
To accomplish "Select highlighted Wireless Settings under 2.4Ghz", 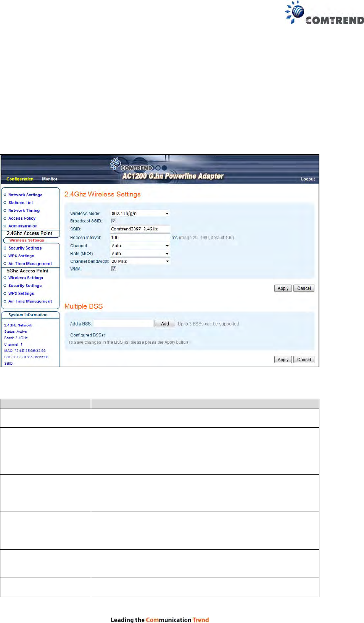I will pyautogui.click(x=27, y=240).
